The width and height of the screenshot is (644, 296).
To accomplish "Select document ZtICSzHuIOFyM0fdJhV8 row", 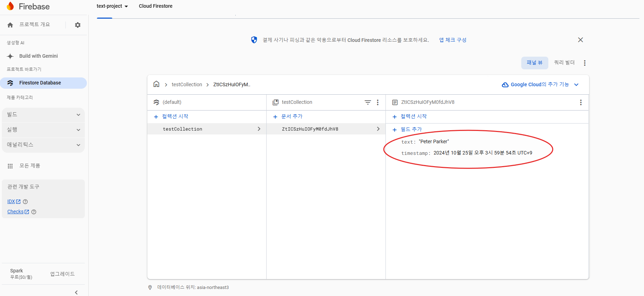I will click(326, 129).
